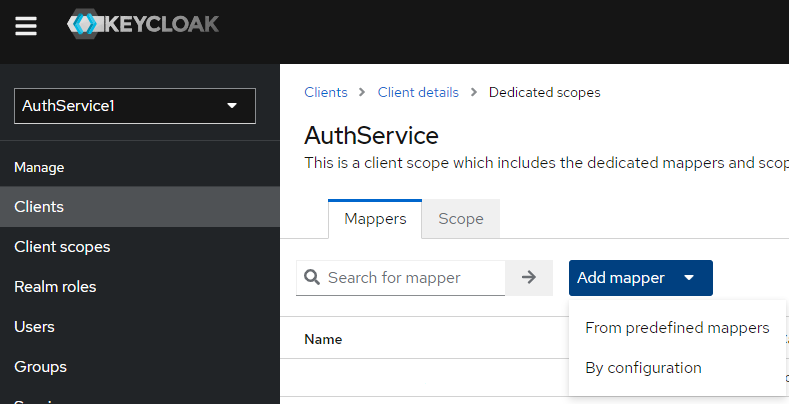Open Realm roles in sidebar
The width and height of the screenshot is (789, 404).
tap(55, 287)
